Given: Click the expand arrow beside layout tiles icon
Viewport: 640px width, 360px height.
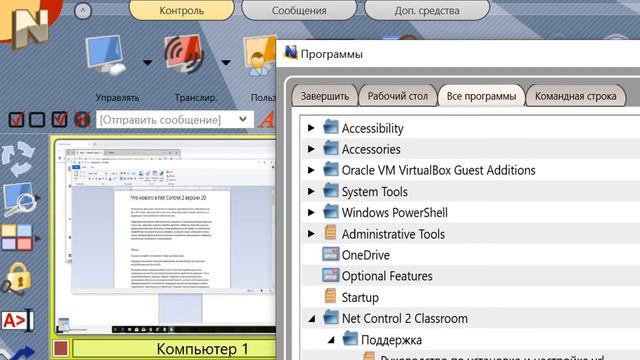Looking at the screenshot, I should click(38, 238).
